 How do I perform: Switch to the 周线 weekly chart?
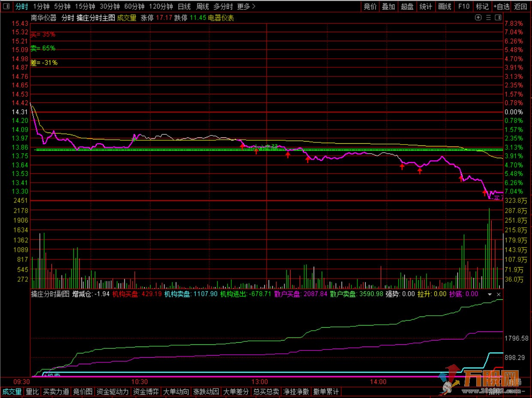coord(203,6)
